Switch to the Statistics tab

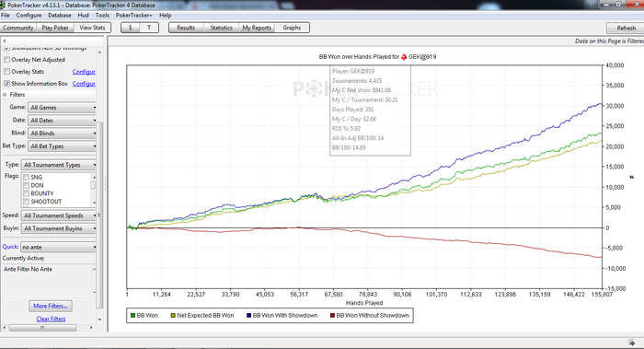pos(221,28)
